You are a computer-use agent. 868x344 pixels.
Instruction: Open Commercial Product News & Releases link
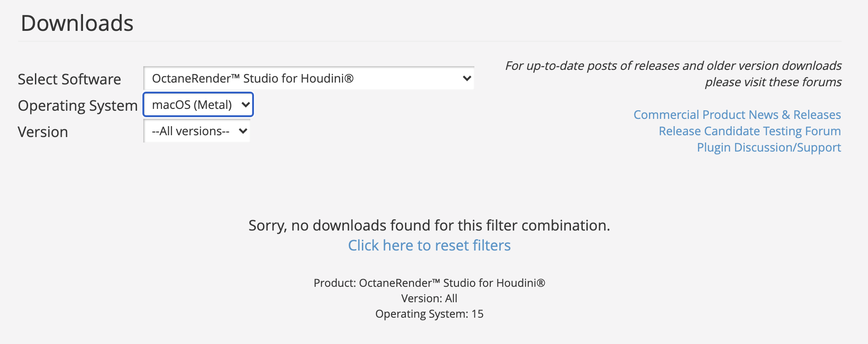click(737, 115)
